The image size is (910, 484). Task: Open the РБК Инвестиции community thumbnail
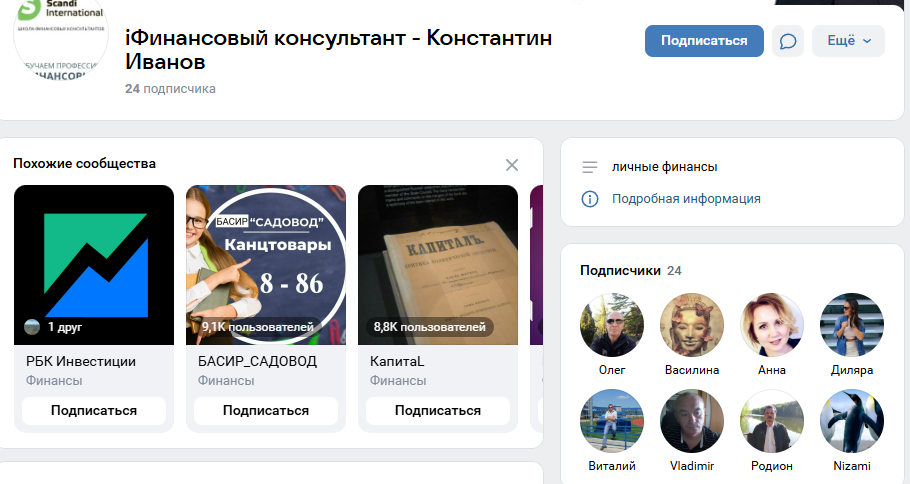coord(94,265)
